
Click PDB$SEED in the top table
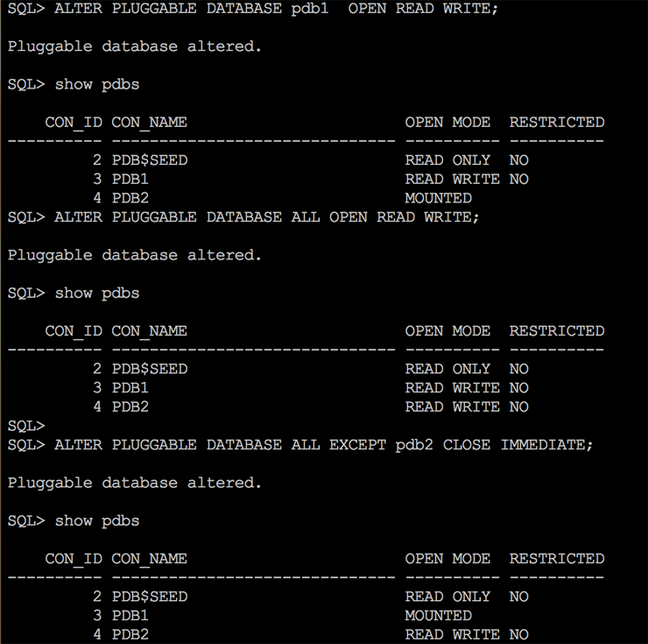pyautogui.click(x=149, y=160)
